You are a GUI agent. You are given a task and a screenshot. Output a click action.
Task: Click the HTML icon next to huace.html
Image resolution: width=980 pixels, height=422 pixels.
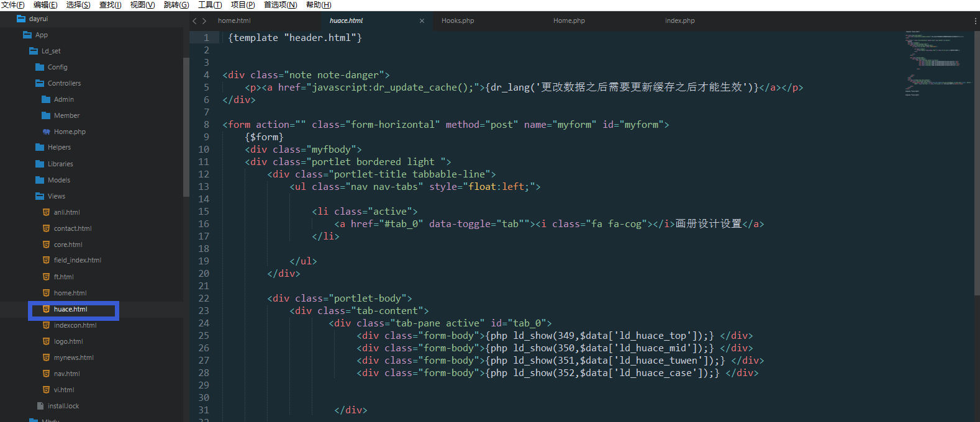click(x=46, y=309)
